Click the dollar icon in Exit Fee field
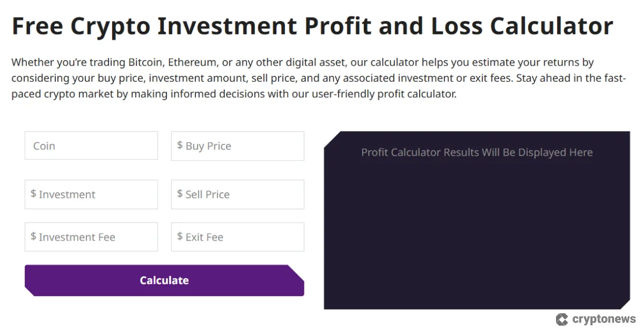The height and width of the screenshot is (331, 644). [180, 236]
